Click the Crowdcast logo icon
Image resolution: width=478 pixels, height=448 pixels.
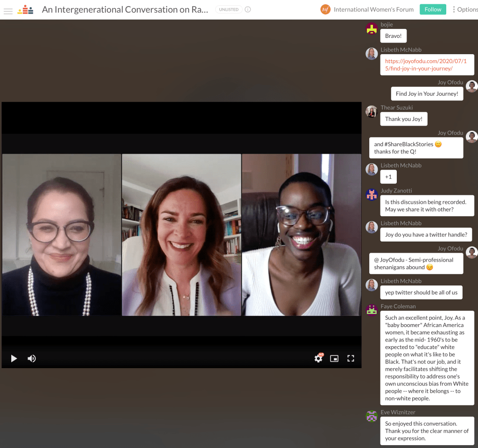25,10
